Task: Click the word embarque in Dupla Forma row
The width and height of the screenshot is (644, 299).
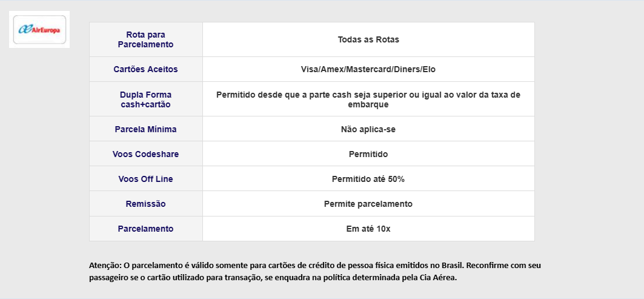Action: (x=368, y=104)
